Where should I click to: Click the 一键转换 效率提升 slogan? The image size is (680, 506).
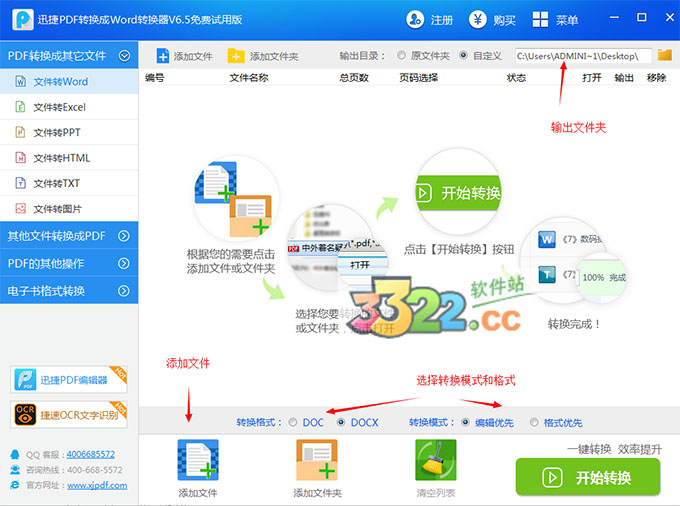pos(615,449)
